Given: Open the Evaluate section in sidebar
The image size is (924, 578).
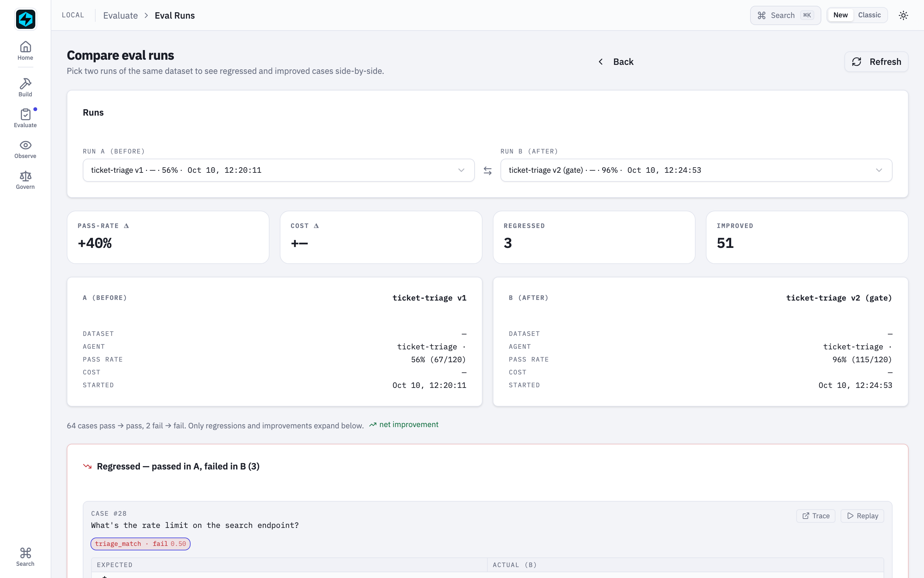Looking at the screenshot, I should point(25,118).
